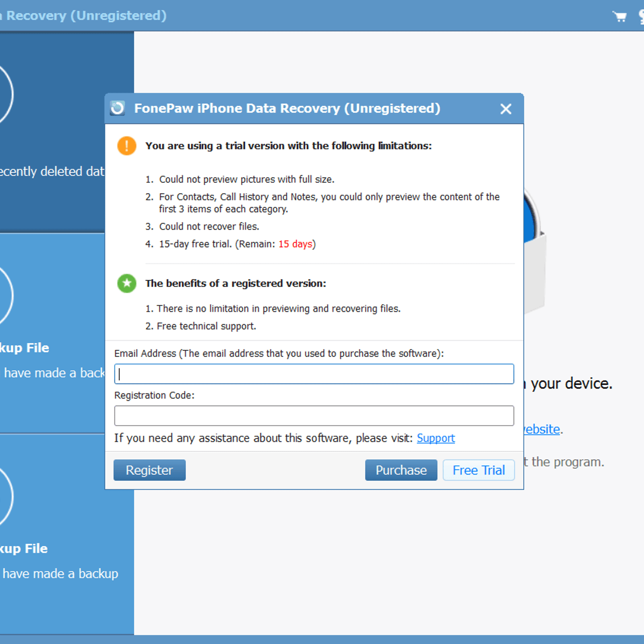Image resolution: width=644 pixels, height=644 pixels.
Task: Open the website link in main window
Action: coord(542,429)
